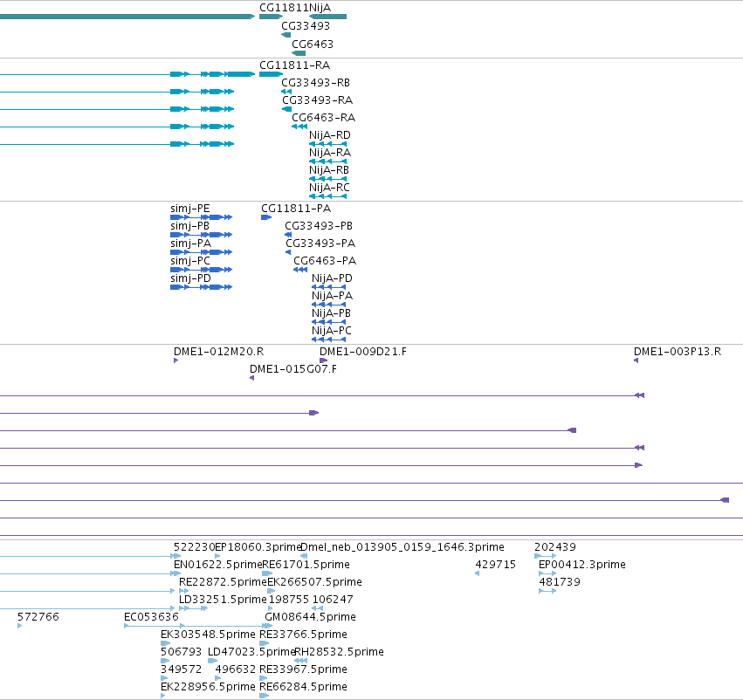Click the 349572 EST label
The height and width of the screenshot is (700, 743).
click(x=181, y=669)
